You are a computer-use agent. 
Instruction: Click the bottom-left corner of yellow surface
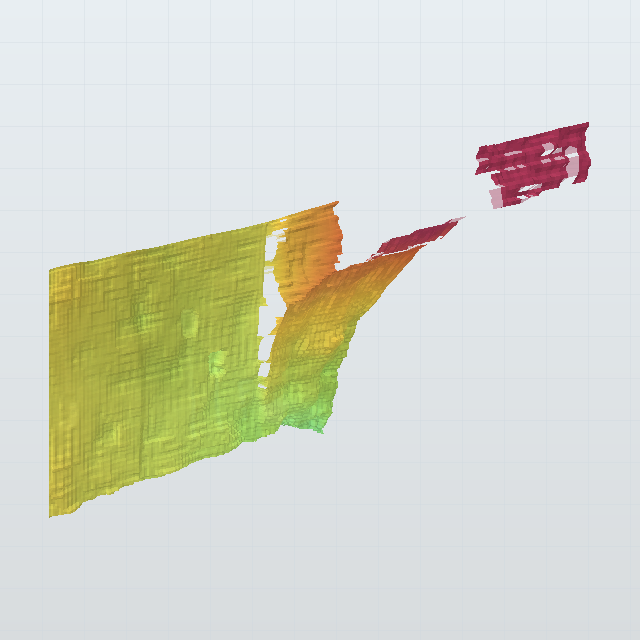[x=53, y=512]
